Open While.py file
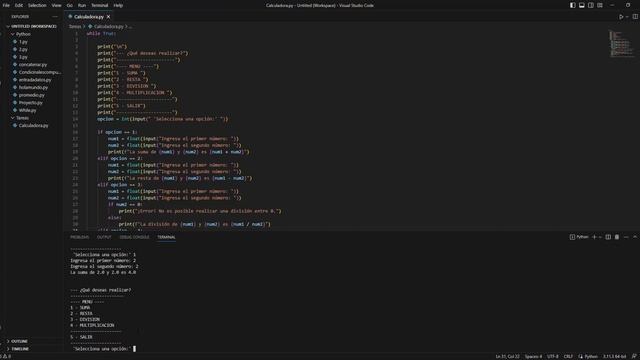Screen dimensions: 640x360 point(27,110)
